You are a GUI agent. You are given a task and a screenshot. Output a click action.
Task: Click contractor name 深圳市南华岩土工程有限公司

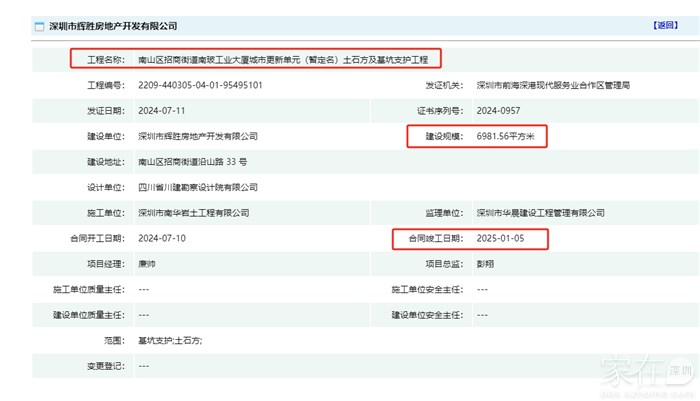(x=193, y=213)
